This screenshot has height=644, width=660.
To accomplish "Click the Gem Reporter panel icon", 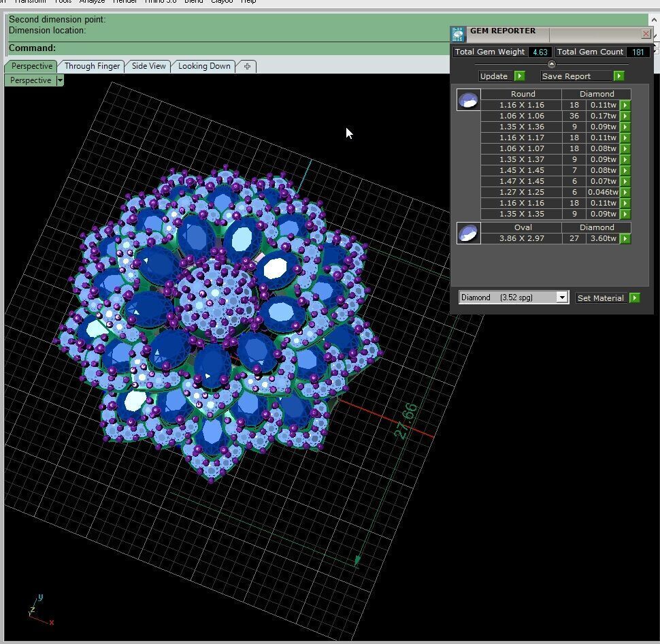I will coord(457,33).
